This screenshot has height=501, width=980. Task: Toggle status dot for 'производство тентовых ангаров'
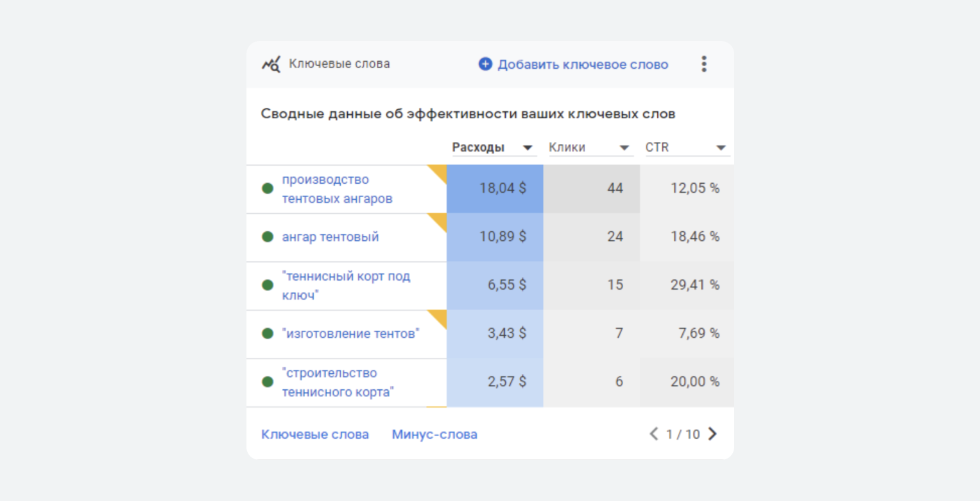coord(268,189)
